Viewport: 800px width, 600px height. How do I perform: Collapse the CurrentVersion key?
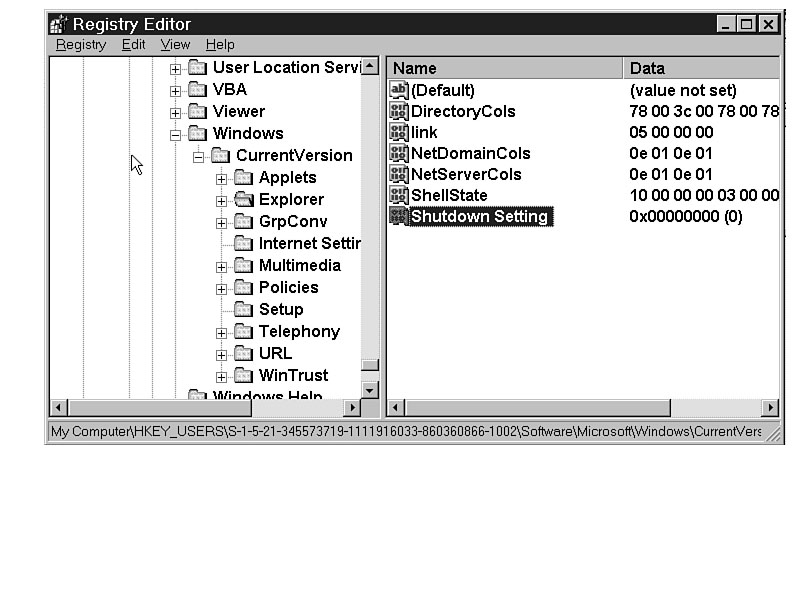[x=199, y=156]
